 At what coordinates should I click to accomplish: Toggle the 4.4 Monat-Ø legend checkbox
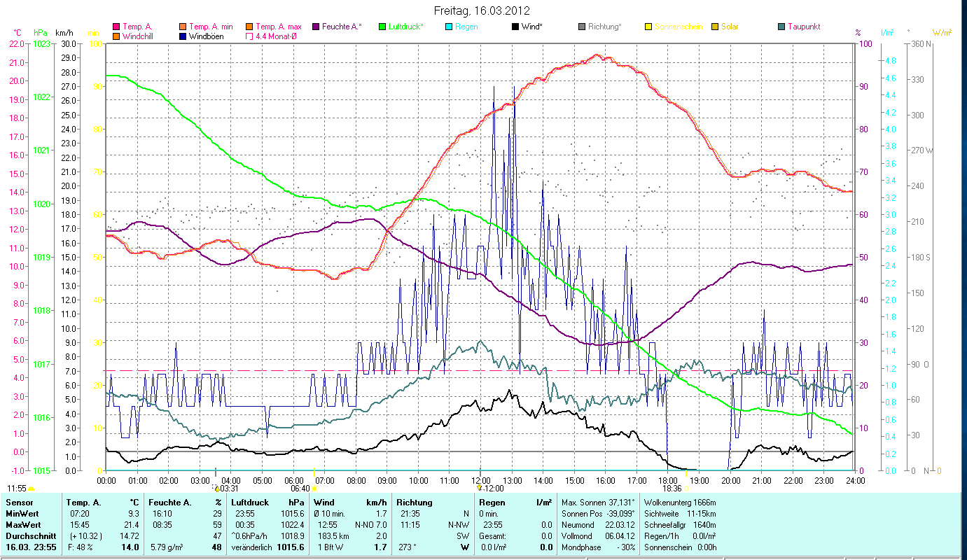(249, 36)
